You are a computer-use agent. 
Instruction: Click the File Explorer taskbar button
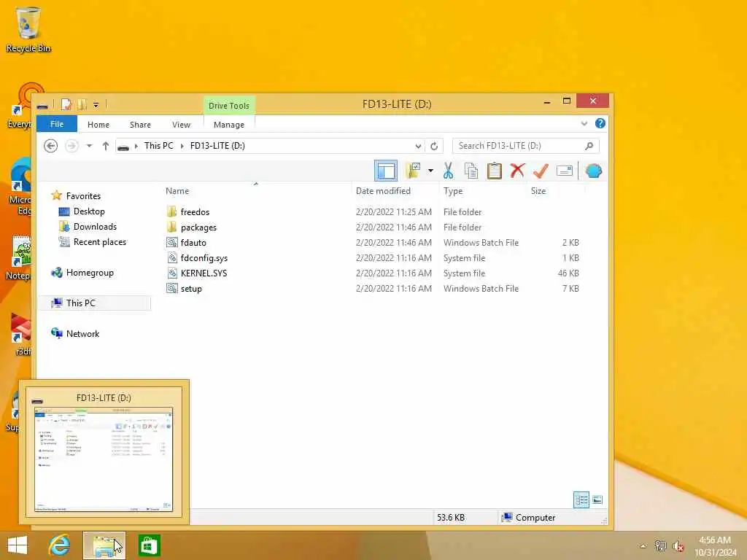pyautogui.click(x=104, y=545)
